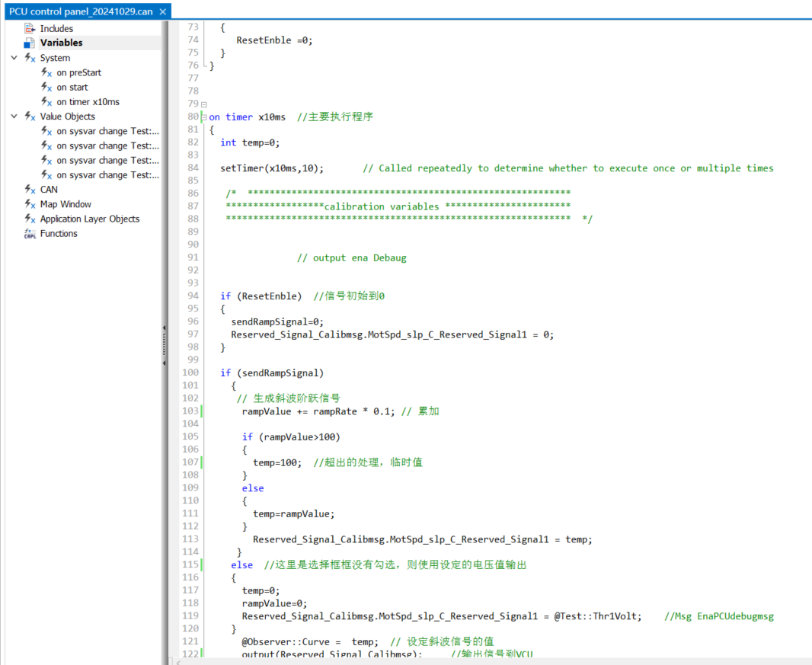
Task: Click the on timer x10ms handler icon
Action: (x=46, y=101)
